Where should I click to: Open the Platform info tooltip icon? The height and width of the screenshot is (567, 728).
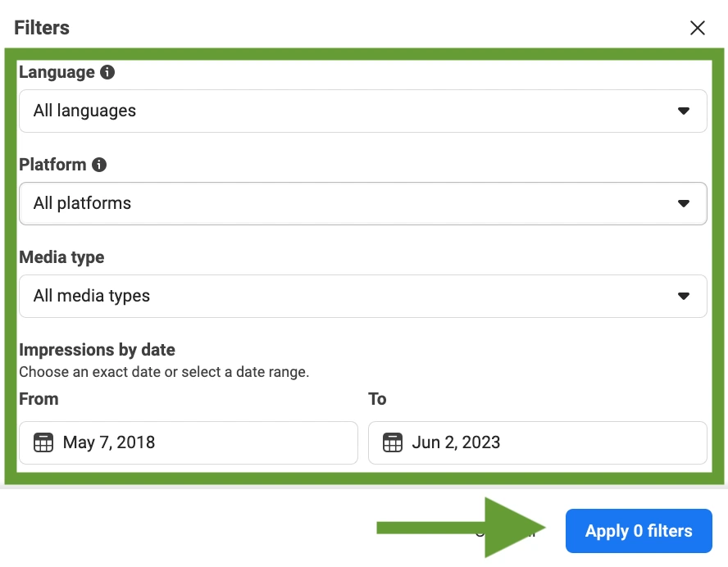[x=98, y=165]
